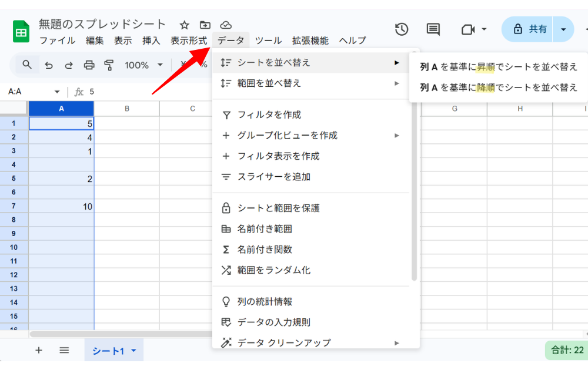
Task: Click the column A header
Action: point(61,109)
